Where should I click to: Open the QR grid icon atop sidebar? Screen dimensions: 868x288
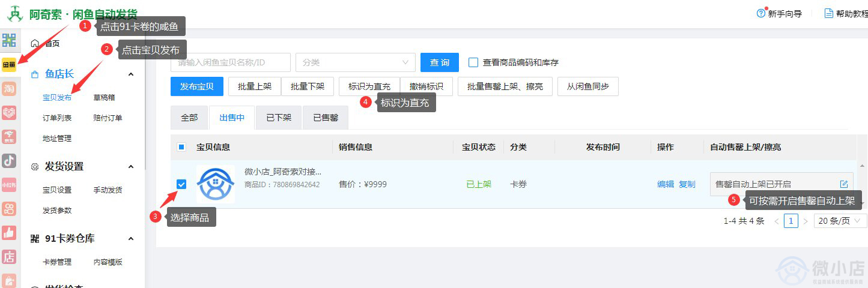[9, 40]
